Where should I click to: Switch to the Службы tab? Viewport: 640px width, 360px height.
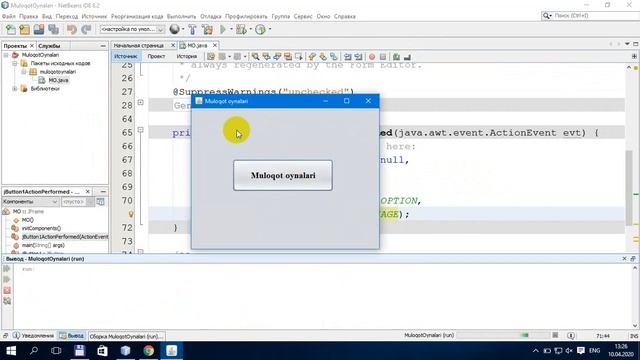click(49, 46)
